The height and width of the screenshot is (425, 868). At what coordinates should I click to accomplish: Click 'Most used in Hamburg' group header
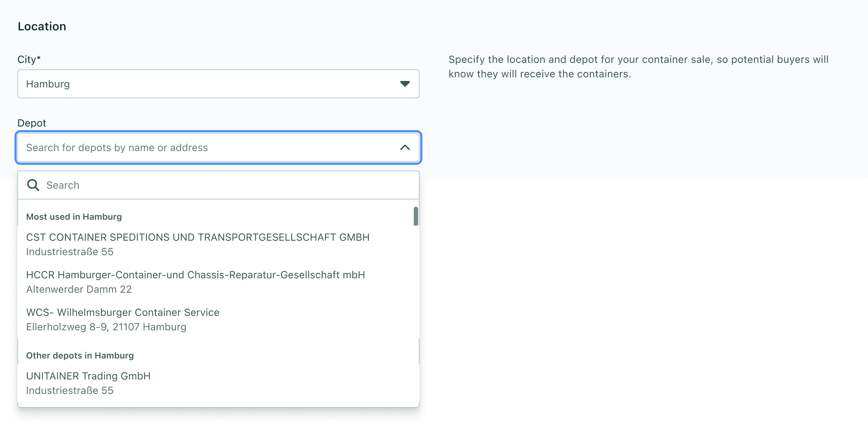(74, 217)
